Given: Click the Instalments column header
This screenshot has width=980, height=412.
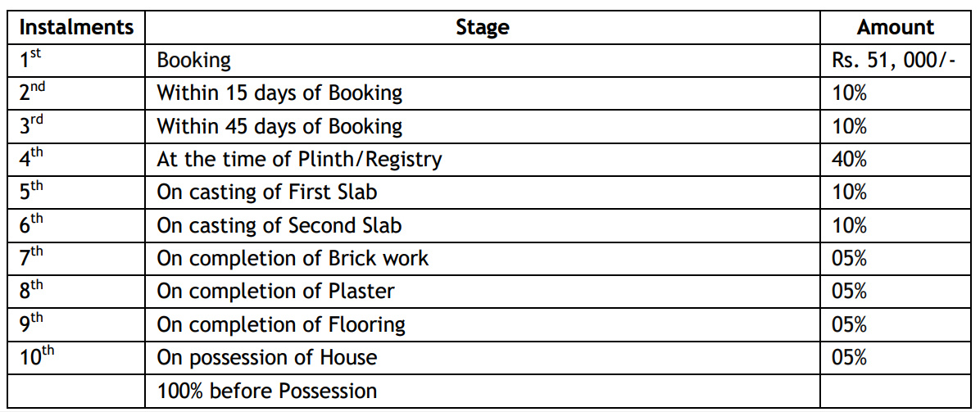Looking at the screenshot, I should pyautogui.click(x=76, y=27).
